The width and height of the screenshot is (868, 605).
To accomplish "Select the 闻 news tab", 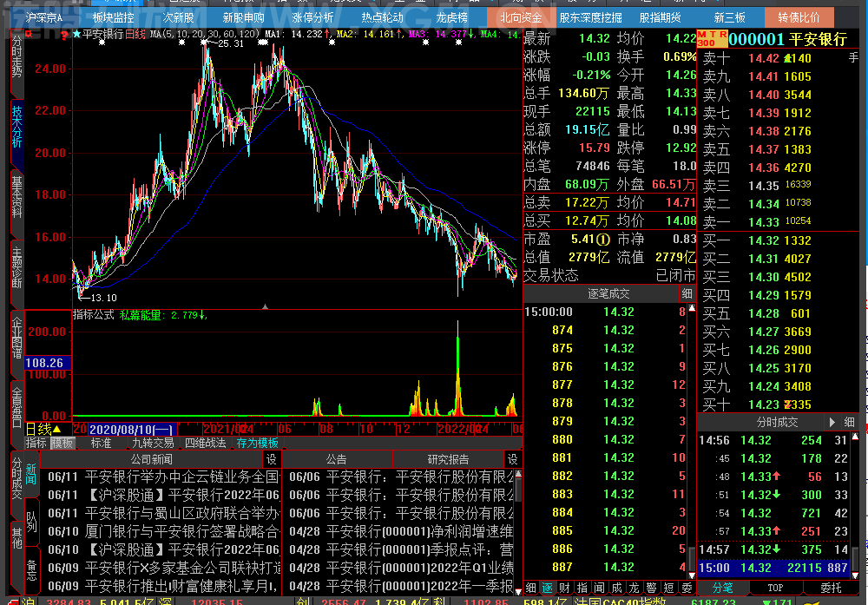I will pos(599,588).
